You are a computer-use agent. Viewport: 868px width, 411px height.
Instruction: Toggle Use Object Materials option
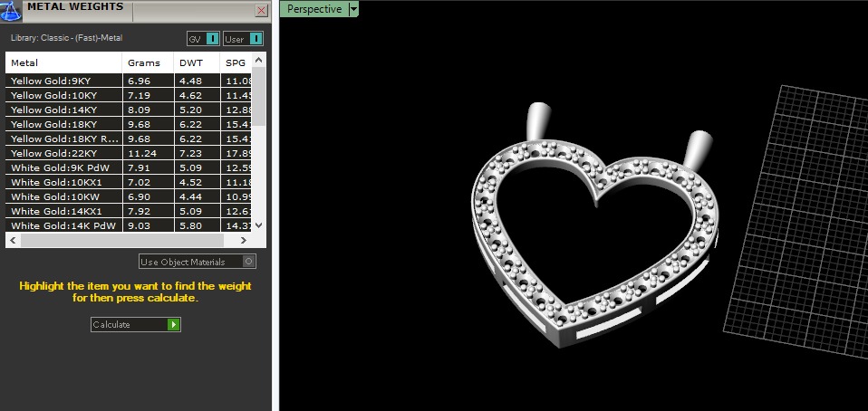[198, 262]
